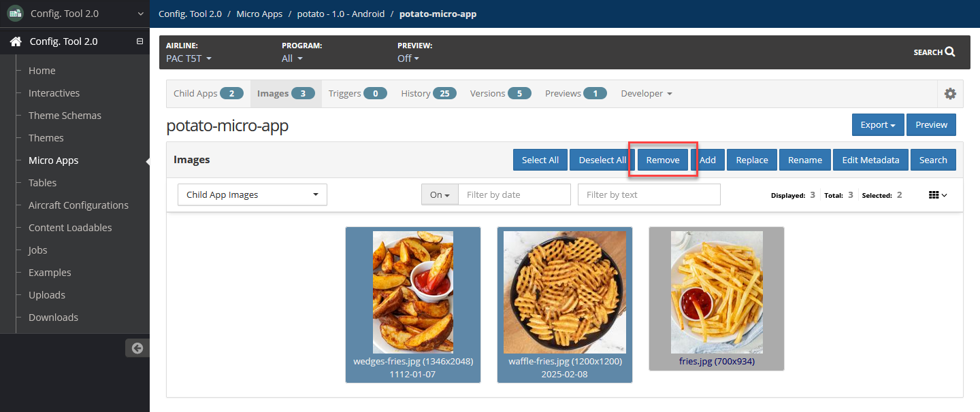Open the PREVIEW Off dropdown
Image resolution: width=980 pixels, height=412 pixels.
click(x=408, y=58)
